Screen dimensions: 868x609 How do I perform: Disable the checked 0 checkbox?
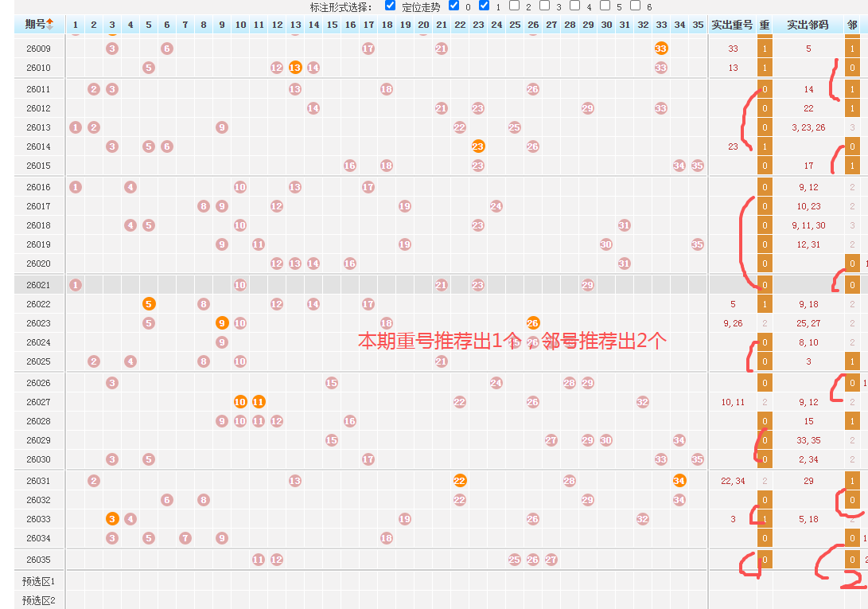453,6
